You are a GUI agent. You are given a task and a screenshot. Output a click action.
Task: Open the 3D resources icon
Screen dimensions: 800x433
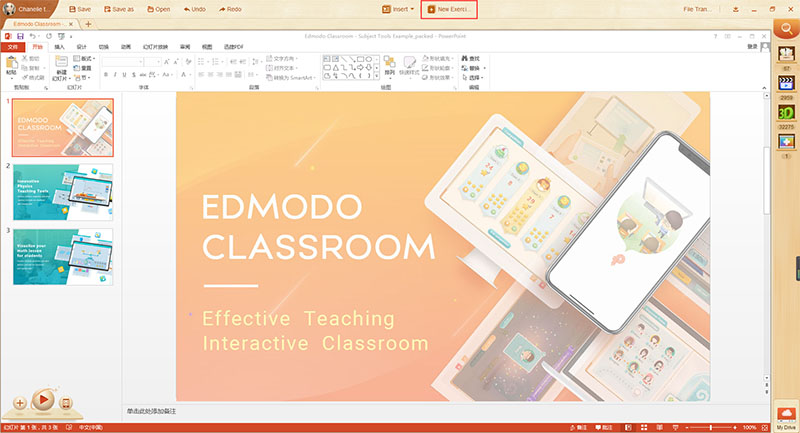click(x=786, y=112)
